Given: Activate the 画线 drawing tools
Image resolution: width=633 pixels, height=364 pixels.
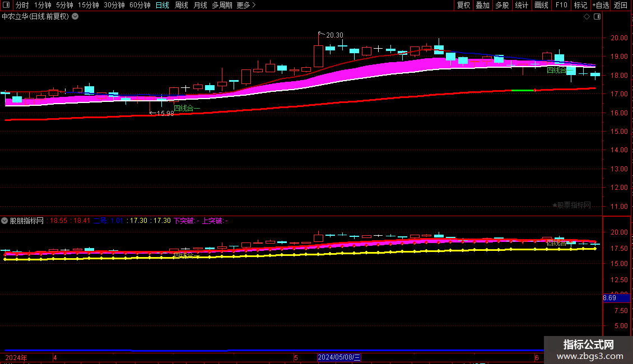Looking at the screenshot, I should pos(541,5).
